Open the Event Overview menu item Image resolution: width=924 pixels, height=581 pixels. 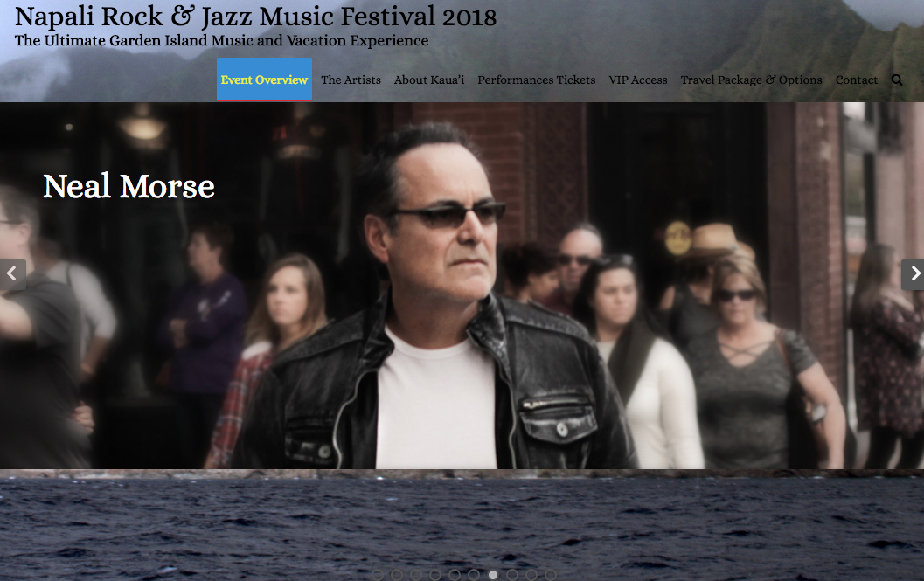(x=264, y=80)
